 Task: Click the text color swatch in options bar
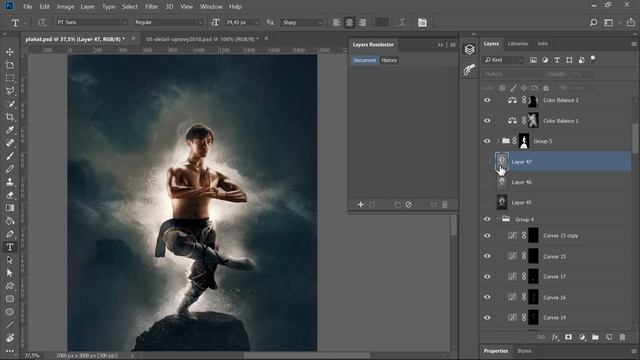coord(382,22)
